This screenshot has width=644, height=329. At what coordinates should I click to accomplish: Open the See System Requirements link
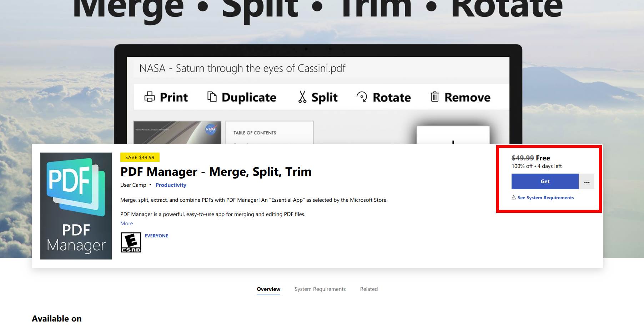[x=545, y=198]
